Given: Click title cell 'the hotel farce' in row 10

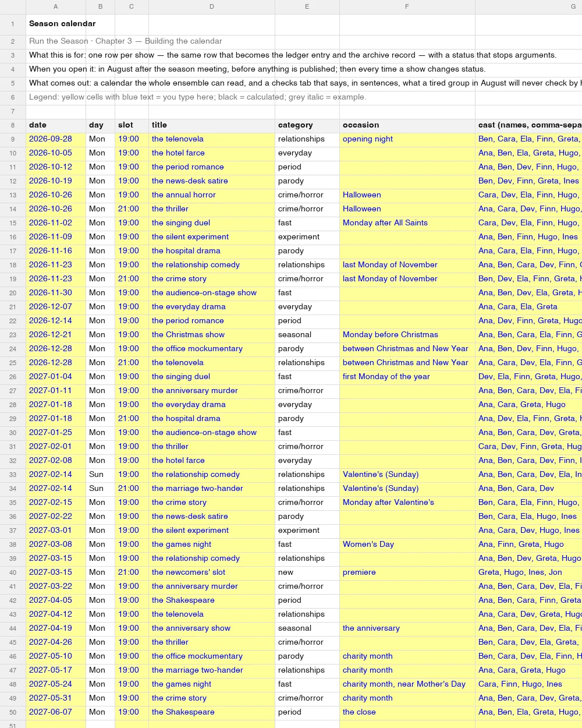Looking at the screenshot, I should [212, 153].
